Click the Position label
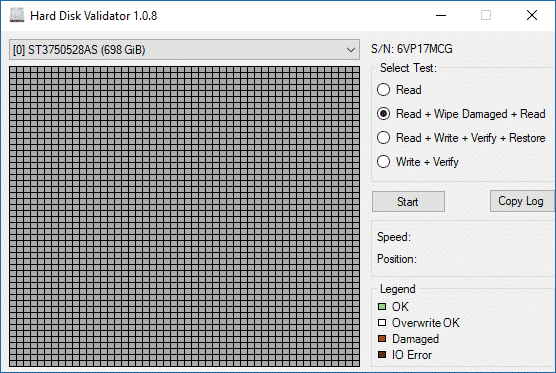Screen dimensions: 556x373 397,259
